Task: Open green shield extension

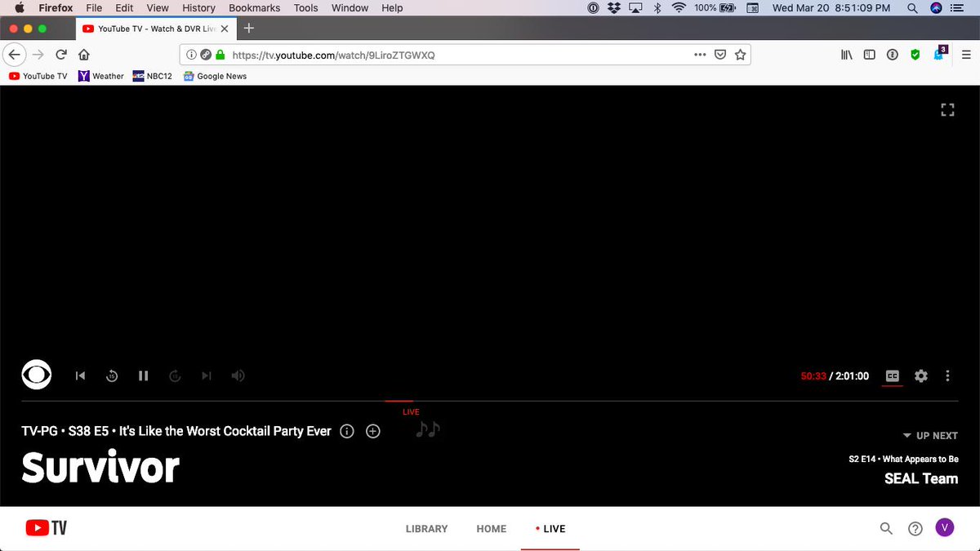Action: tap(915, 55)
